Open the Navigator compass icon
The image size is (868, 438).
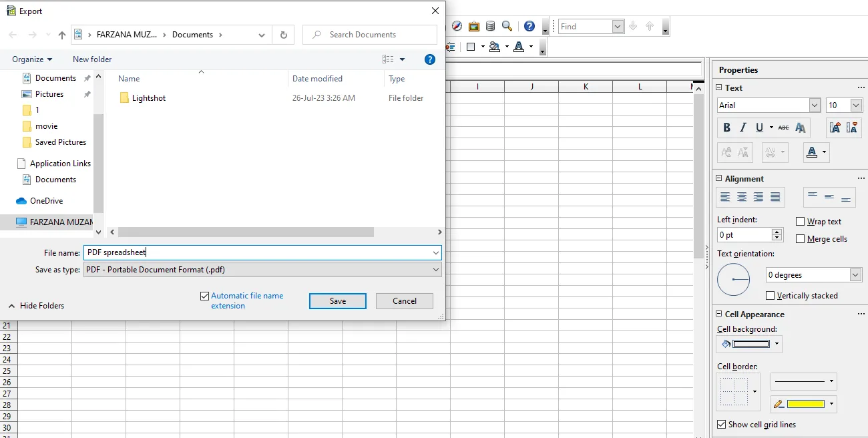coord(456,25)
